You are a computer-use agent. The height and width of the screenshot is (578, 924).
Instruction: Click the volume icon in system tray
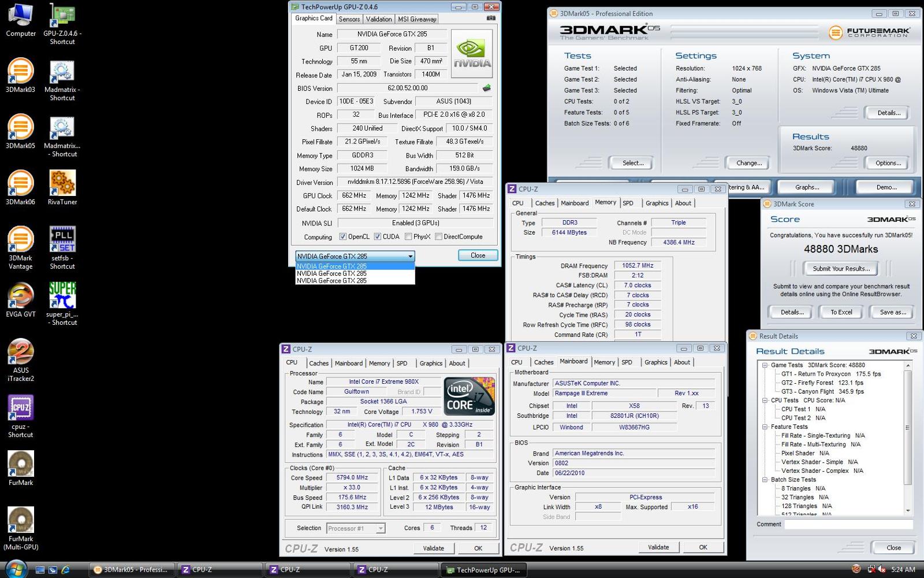(882, 569)
